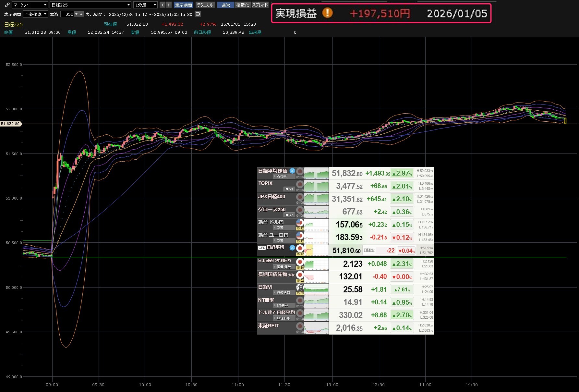Open the マーケット category dropdown
Viewport: 579px width, 392px height.
30,5
